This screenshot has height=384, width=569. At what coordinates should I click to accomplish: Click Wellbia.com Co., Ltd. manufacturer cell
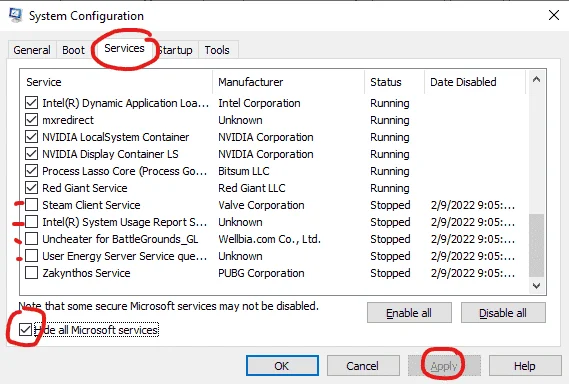pyautogui.click(x=270, y=239)
